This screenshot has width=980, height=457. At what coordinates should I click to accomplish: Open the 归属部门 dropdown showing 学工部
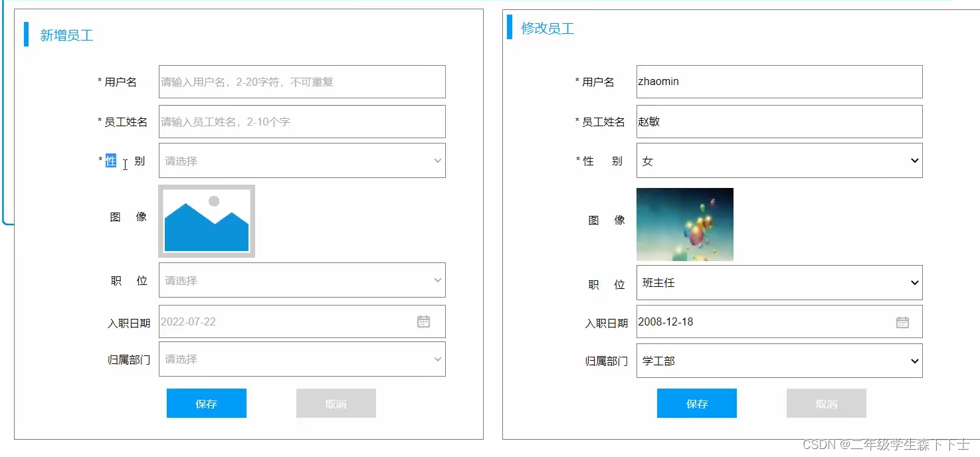(779, 361)
